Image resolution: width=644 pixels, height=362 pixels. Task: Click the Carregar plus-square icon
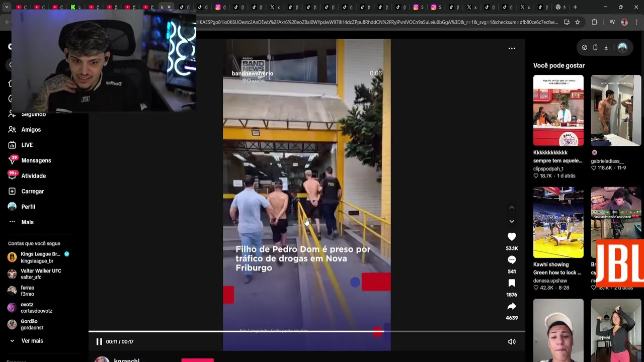[12, 192]
